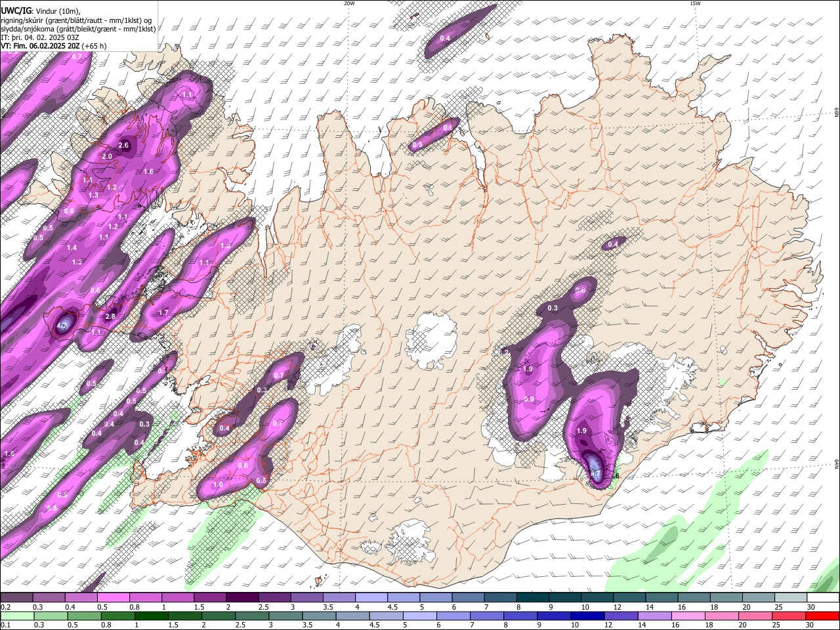Image resolution: width=840 pixels, height=630 pixels.
Task: Click the violet swatch between 12 and 14 in the lower legend row
Action: [621, 616]
